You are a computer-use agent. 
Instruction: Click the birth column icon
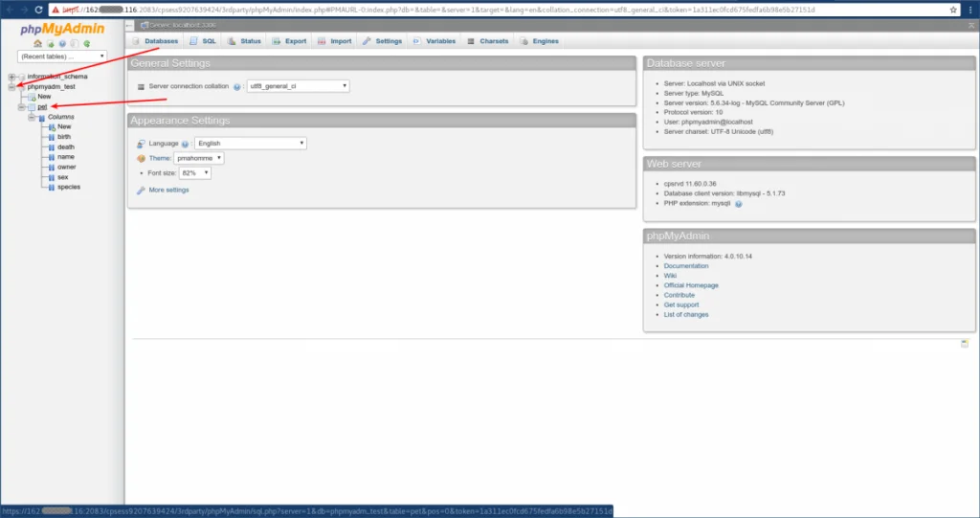point(52,137)
